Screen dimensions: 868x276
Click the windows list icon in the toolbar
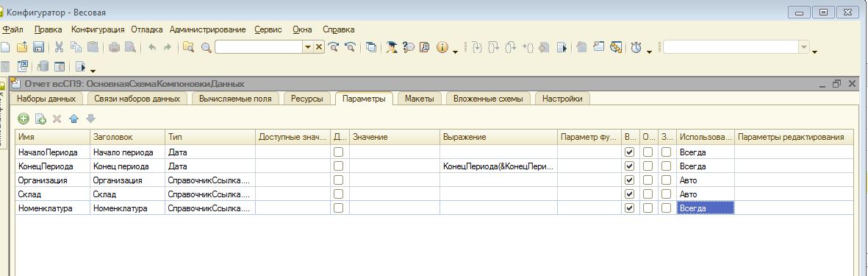pos(371,48)
